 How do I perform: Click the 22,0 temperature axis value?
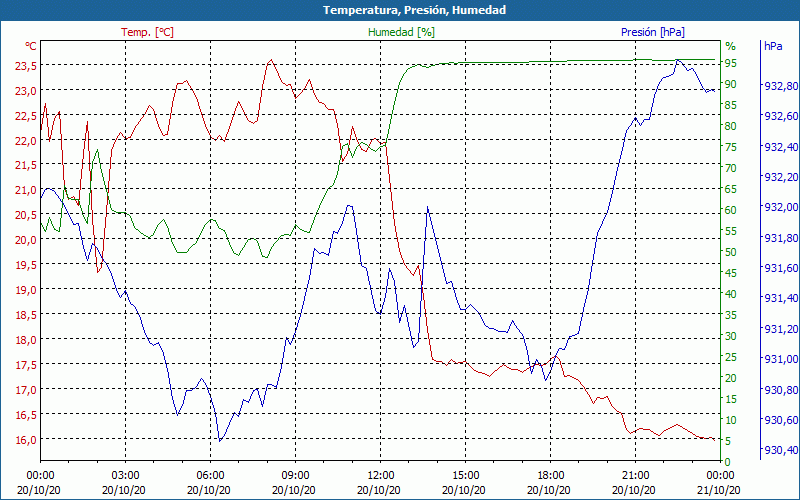(27, 140)
